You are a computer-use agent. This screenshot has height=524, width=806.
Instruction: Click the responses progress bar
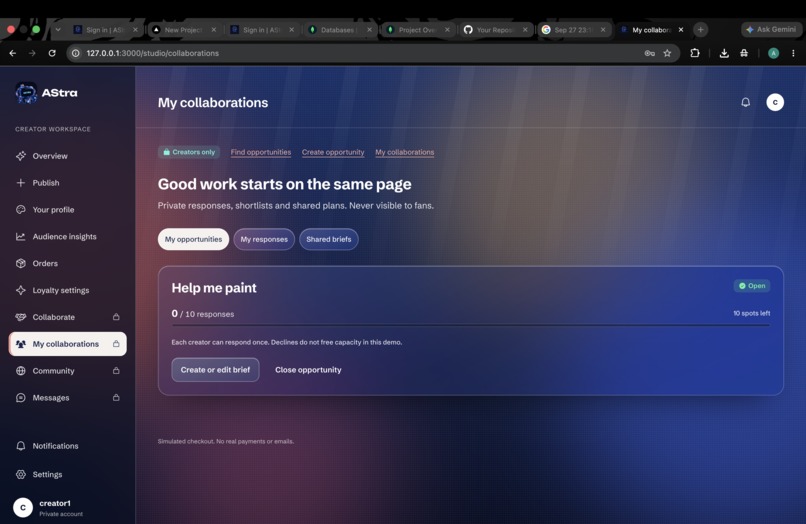pyautogui.click(x=471, y=325)
